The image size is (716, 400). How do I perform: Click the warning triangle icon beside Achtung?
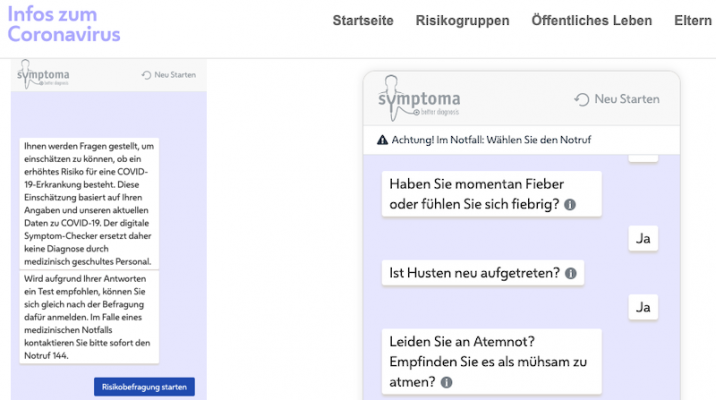382,140
